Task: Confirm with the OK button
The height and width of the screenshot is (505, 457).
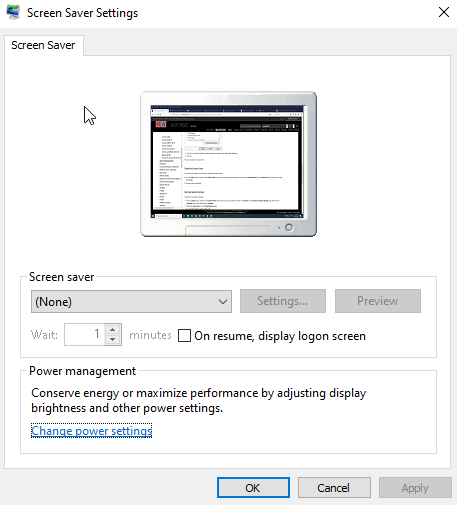Action: click(253, 488)
